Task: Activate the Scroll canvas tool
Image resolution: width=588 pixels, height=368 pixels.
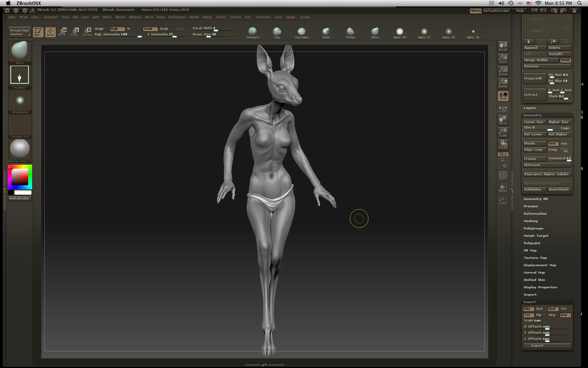Action: (503, 46)
